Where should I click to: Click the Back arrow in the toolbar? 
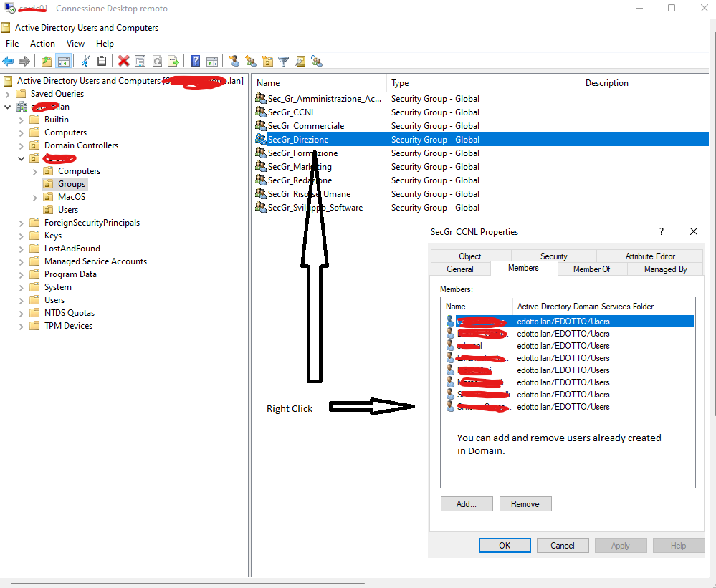click(x=8, y=62)
